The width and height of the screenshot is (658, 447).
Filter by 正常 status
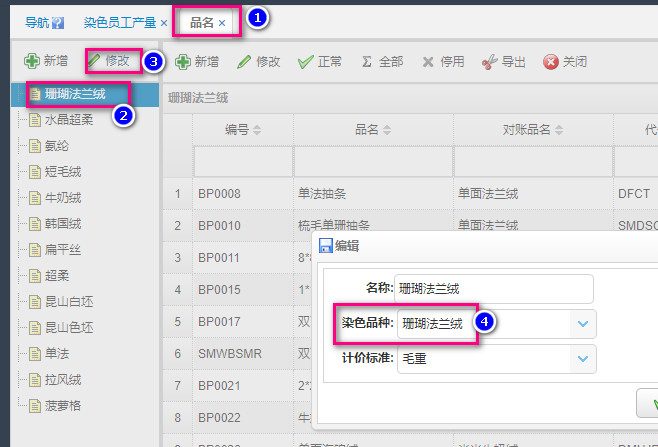pyautogui.click(x=320, y=62)
